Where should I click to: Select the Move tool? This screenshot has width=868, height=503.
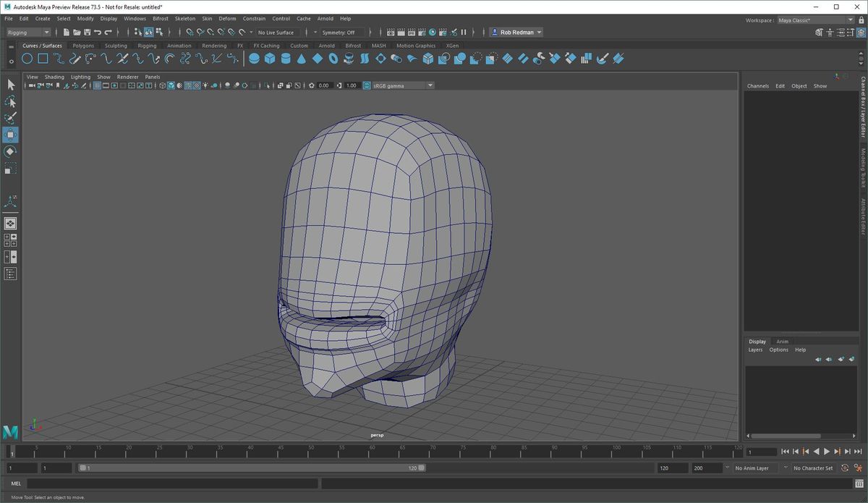click(10, 134)
